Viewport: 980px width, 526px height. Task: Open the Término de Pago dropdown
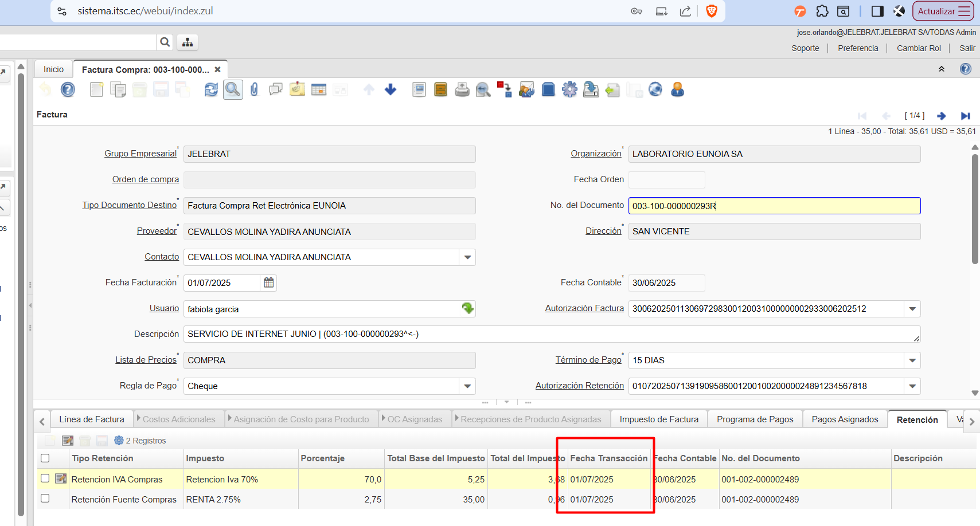pos(912,360)
